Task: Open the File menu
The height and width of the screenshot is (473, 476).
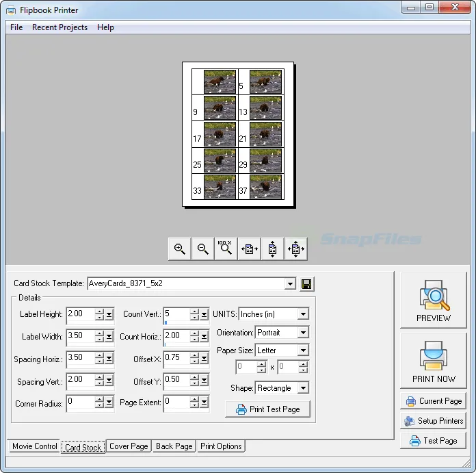Action: [x=16, y=27]
